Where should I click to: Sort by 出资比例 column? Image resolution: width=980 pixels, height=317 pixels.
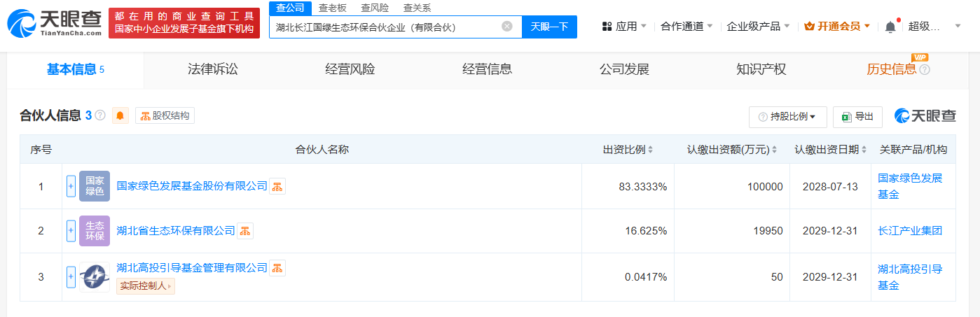628,150
